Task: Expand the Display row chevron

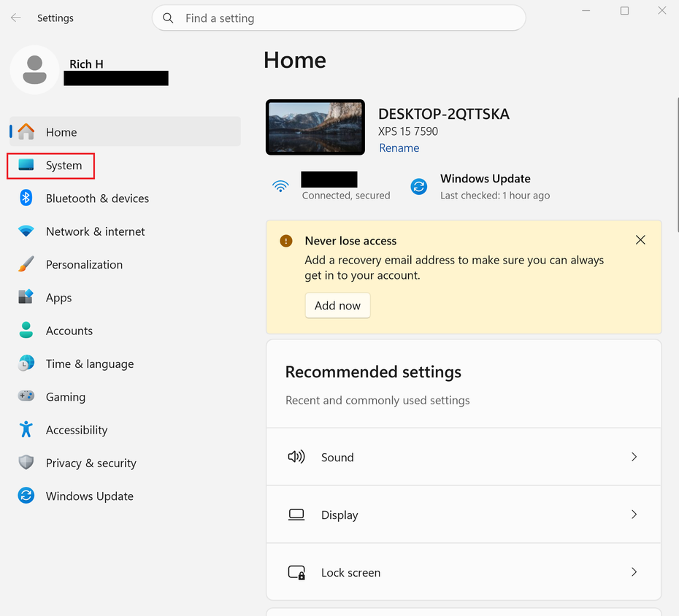Action: tap(634, 515)
